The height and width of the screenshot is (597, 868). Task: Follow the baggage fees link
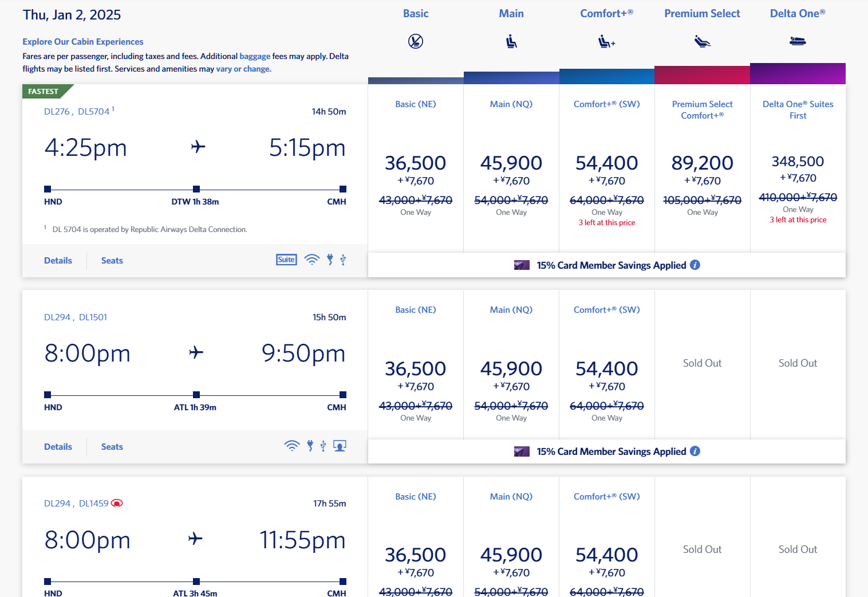point(255,56)
